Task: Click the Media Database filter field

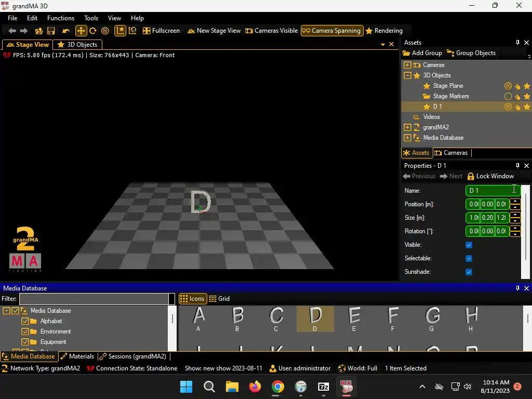Action: point(94,299)
